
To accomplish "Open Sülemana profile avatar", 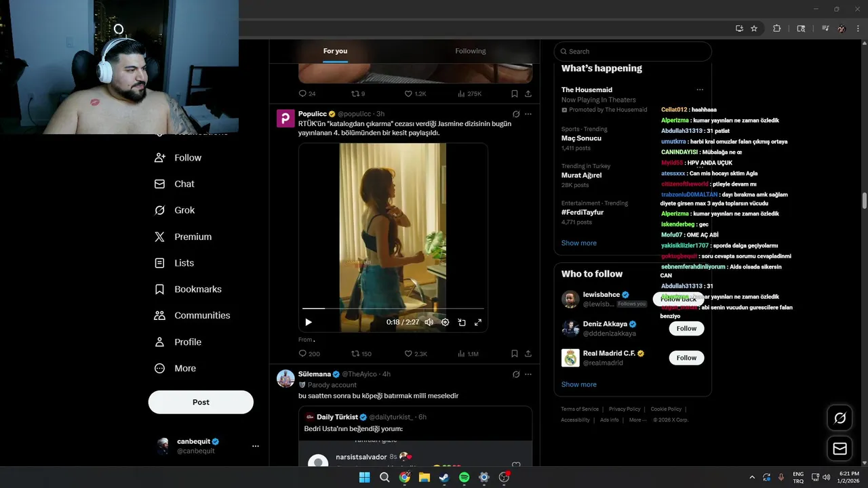I will pos(285,378).
